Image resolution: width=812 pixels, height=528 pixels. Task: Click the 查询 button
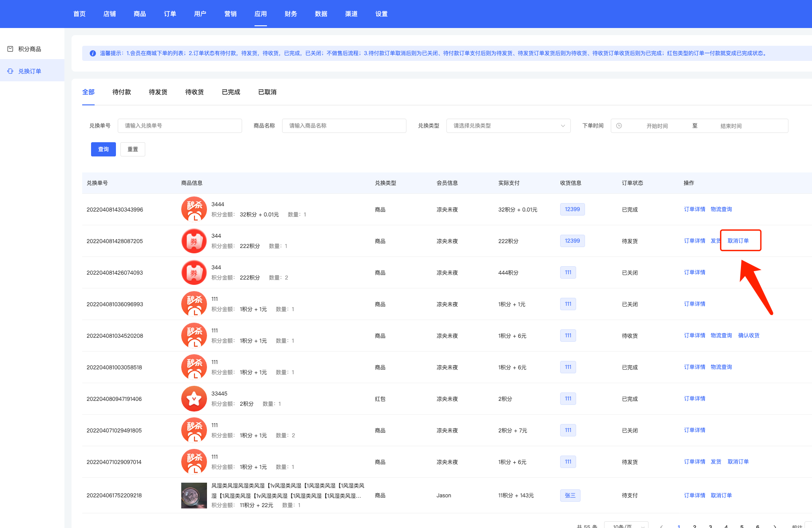[x=103, y=149]
